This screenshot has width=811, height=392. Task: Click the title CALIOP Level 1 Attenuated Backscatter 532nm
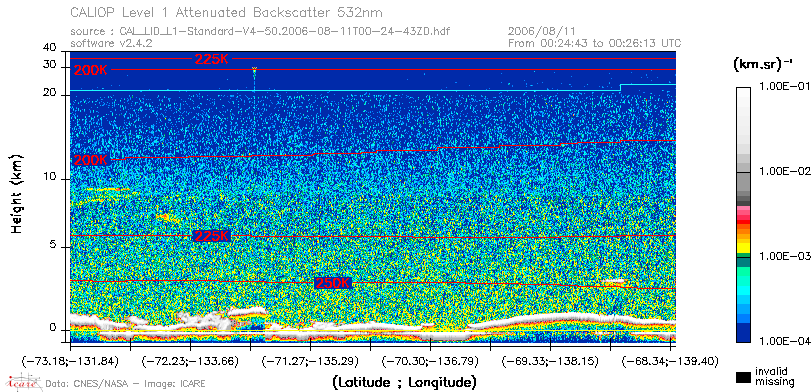227,12
